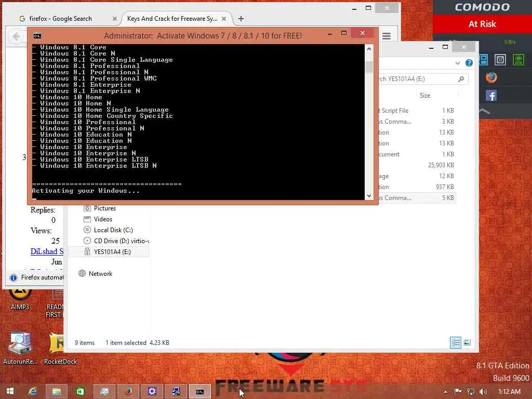This screenshot has width=532, height=399.
Task: Open the AutorunRe... desktop shortcut
Action: click(x=20, y=349)
